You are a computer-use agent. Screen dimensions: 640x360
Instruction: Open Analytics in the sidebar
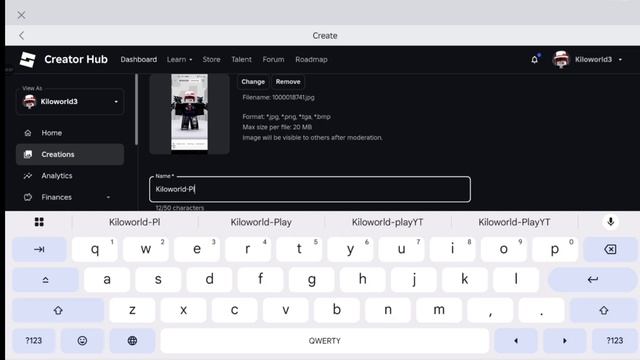70,176
